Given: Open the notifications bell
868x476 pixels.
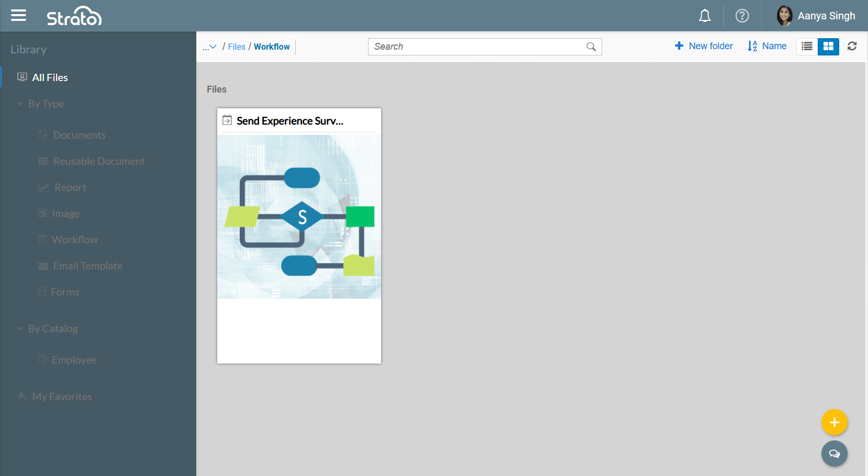Looking at the screenshot, I should coord(705,16).
